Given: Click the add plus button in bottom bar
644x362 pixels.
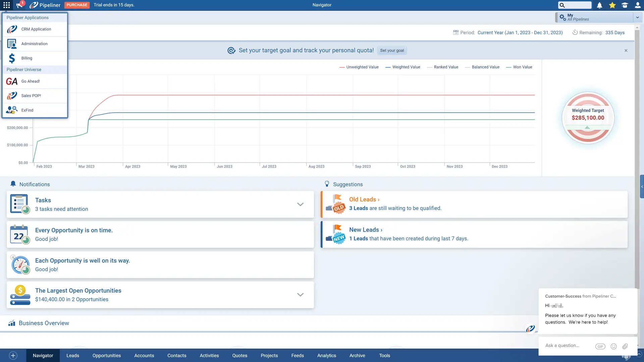Looking at the screenshot, I should pos(13,356).
